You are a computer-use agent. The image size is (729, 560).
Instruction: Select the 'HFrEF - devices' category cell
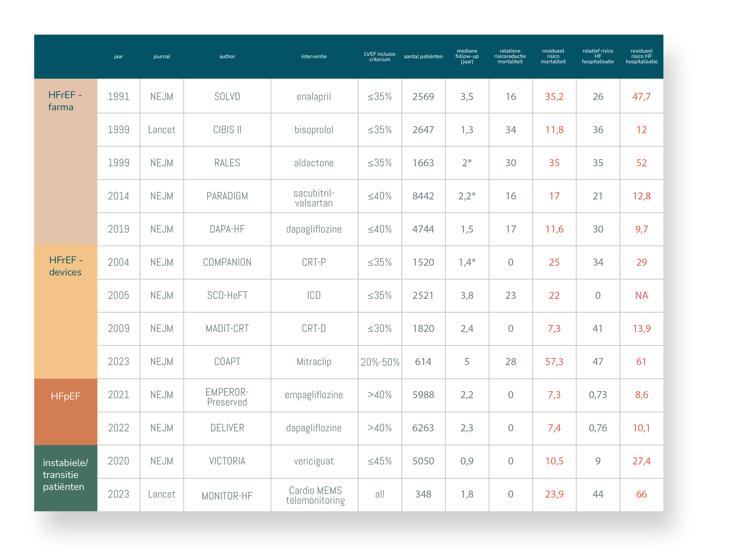[x=66, y=312]
